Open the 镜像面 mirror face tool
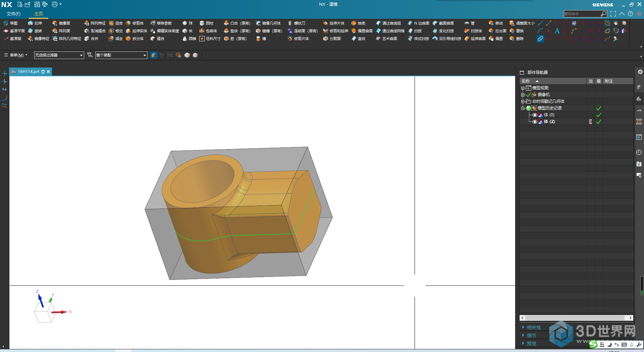 pyautogui.click(x=61, y=23)
